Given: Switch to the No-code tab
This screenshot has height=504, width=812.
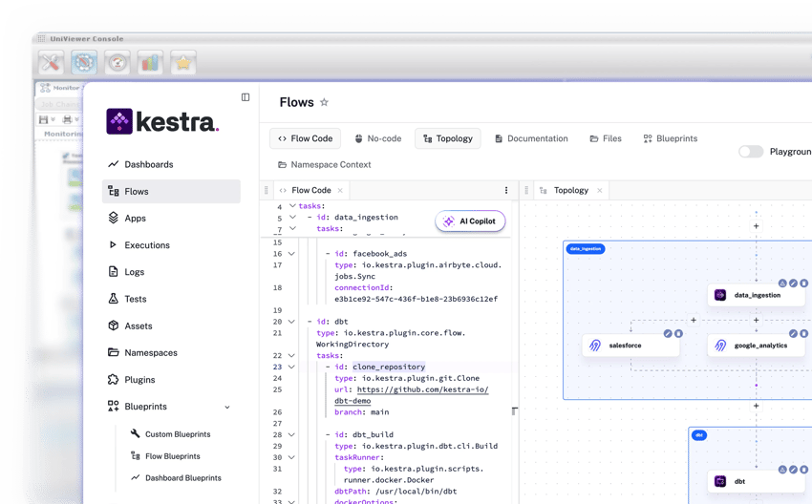Looking at the screenshot, I should (x=378, y=138).
